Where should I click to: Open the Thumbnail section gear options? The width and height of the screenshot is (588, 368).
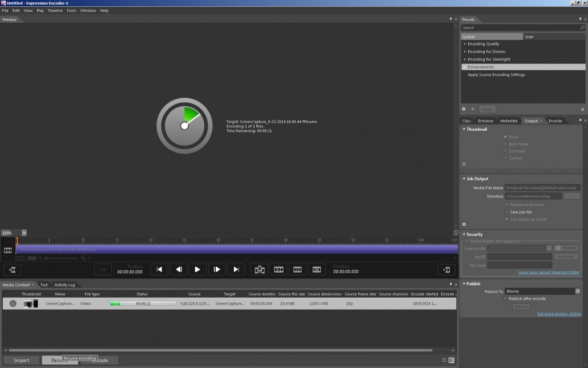(464, 164)
